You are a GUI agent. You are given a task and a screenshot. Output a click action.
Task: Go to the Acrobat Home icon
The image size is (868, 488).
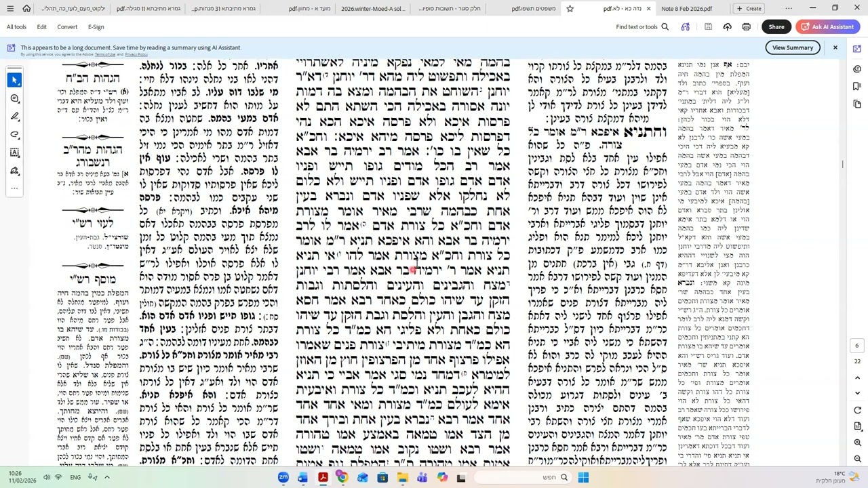(26, 8)
